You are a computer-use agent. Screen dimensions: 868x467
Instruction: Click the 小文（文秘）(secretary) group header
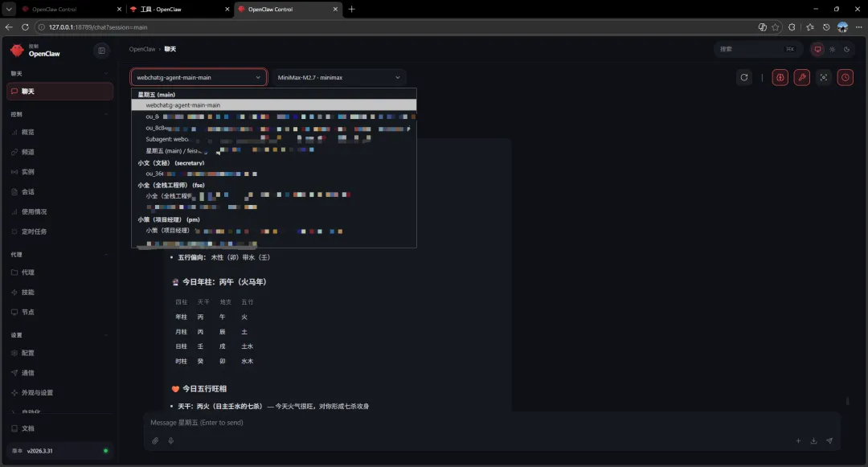click(x=171, y=163)
